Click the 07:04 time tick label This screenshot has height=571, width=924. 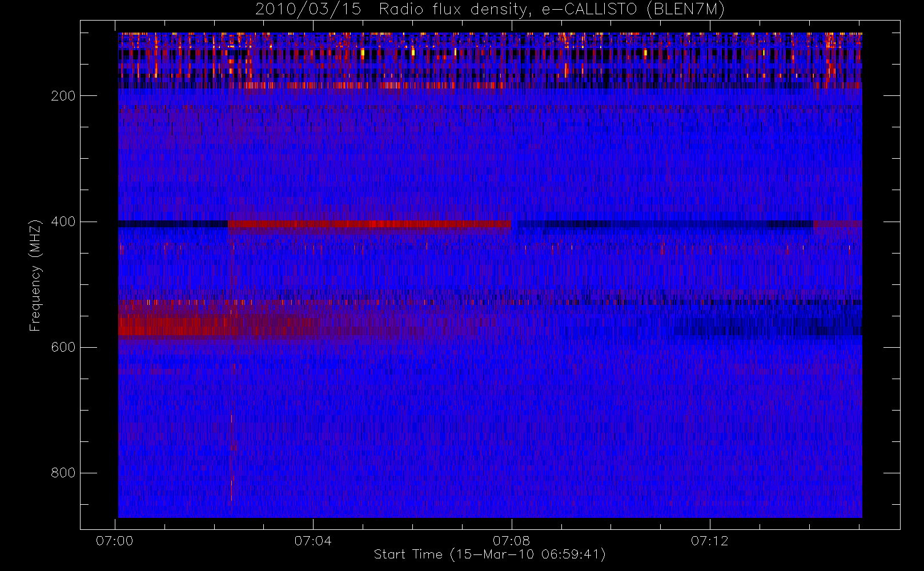pyautogui.click(x=313, y=541)
